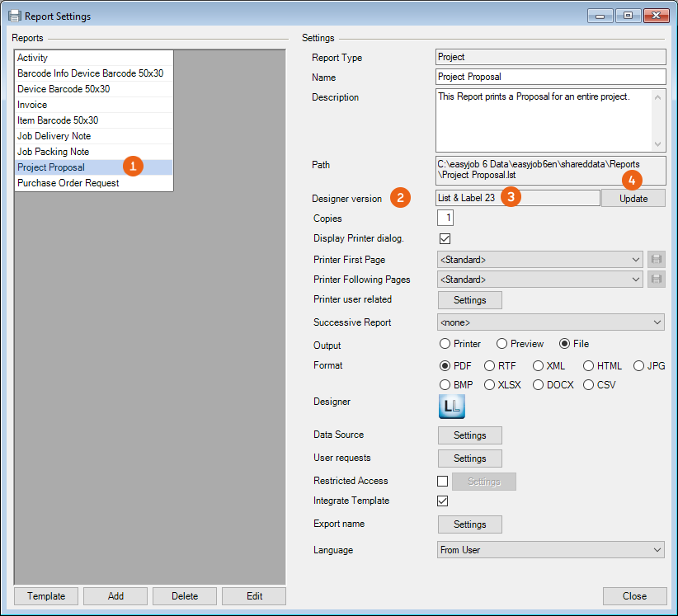
Task: Uncheck the Integrate Template checkbox
Action: [443, 501]
